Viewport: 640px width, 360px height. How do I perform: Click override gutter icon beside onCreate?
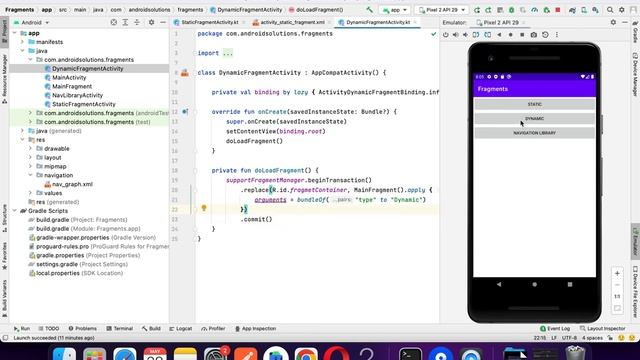coord(185,111)
